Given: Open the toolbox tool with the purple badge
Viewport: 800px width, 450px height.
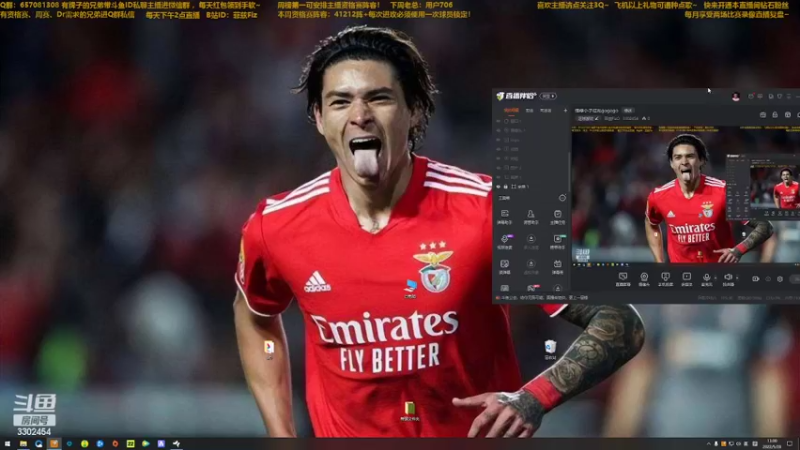Looking at the screenshot, I should [505, 242].
